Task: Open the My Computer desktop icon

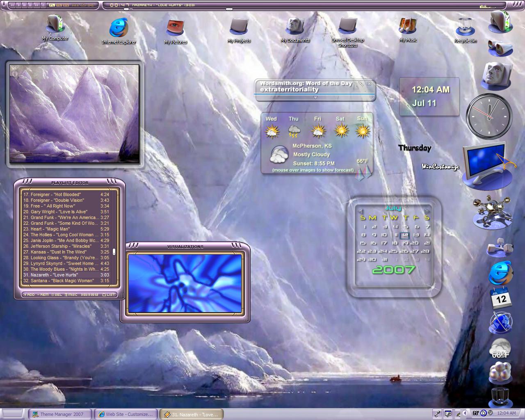Action: [55, 25]
